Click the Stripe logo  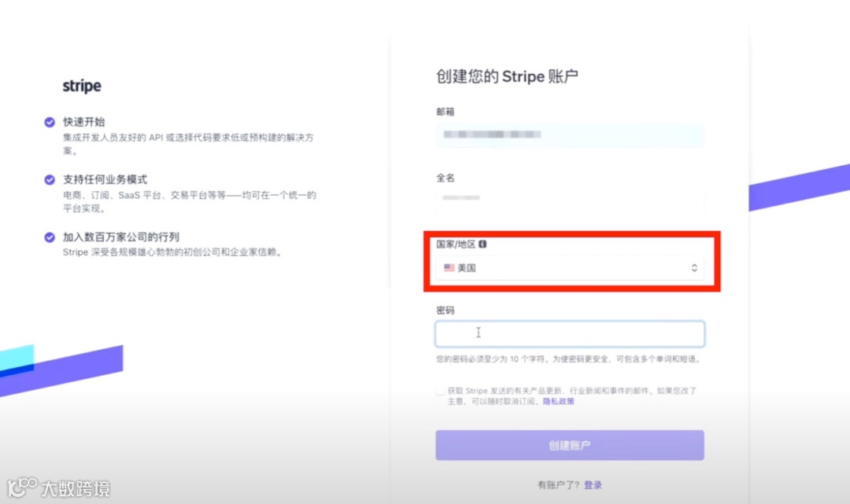tap(82, 86)
